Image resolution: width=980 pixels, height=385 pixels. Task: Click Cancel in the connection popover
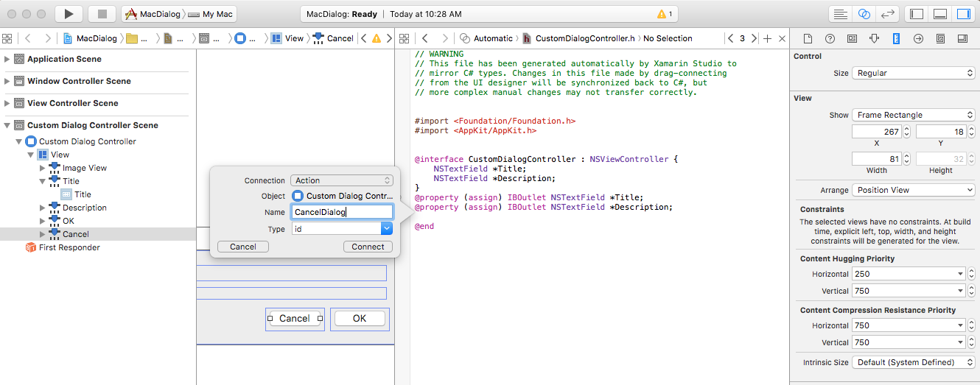(243, 247)
